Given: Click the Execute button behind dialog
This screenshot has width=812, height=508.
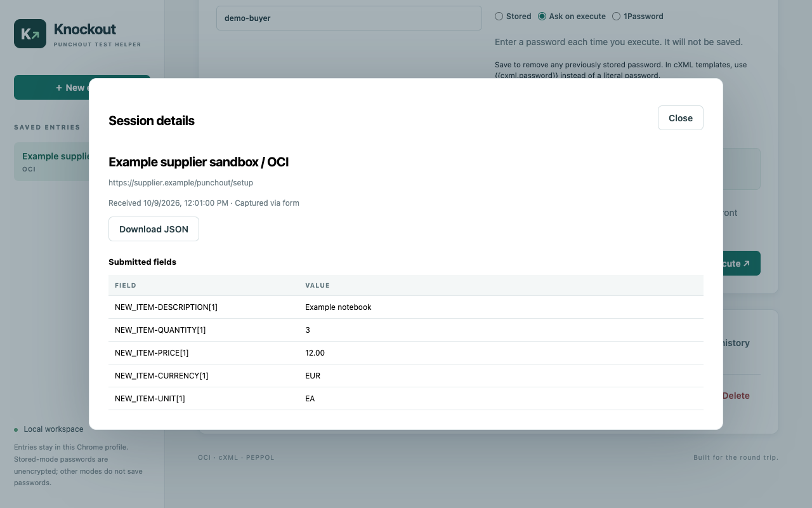Looking at the screenshot, I should point(741,264).
